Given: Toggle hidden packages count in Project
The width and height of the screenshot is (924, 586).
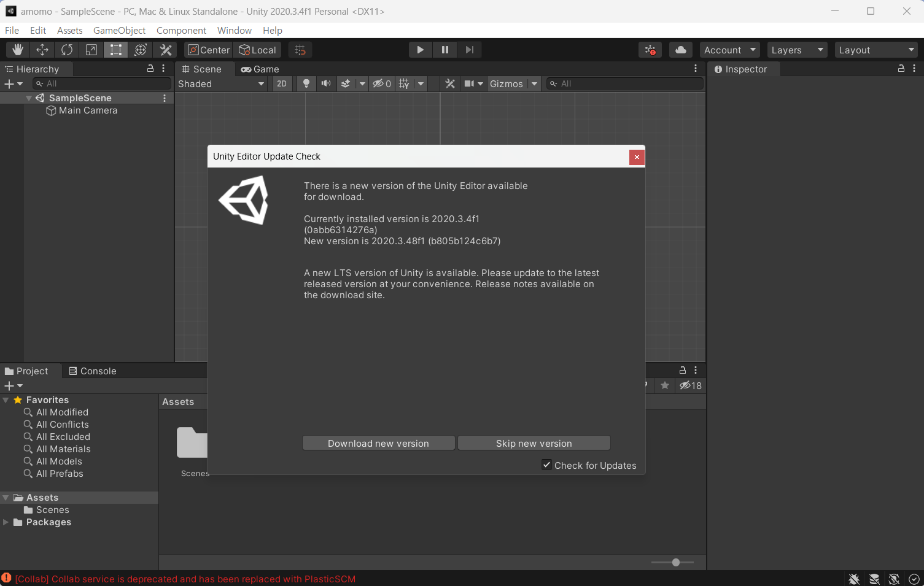Looking at the screenshot, I should tap(691, 385).
